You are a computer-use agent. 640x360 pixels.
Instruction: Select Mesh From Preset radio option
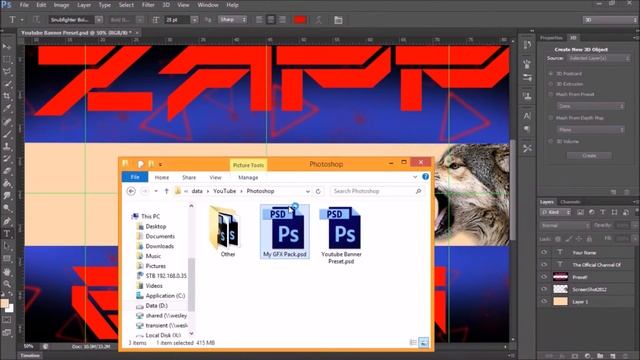coord(551,94)
